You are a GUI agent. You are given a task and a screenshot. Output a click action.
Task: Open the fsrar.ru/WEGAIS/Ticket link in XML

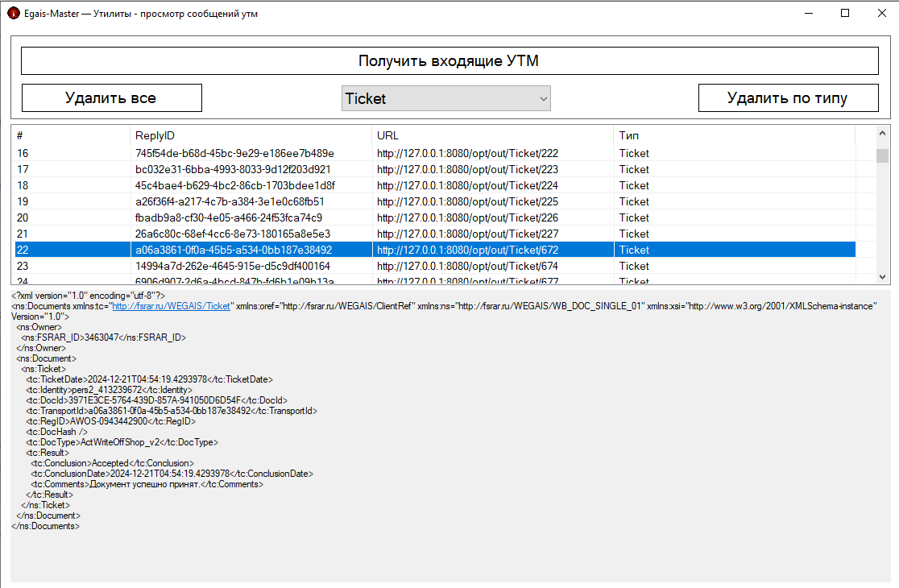click(x=171, y=307)
